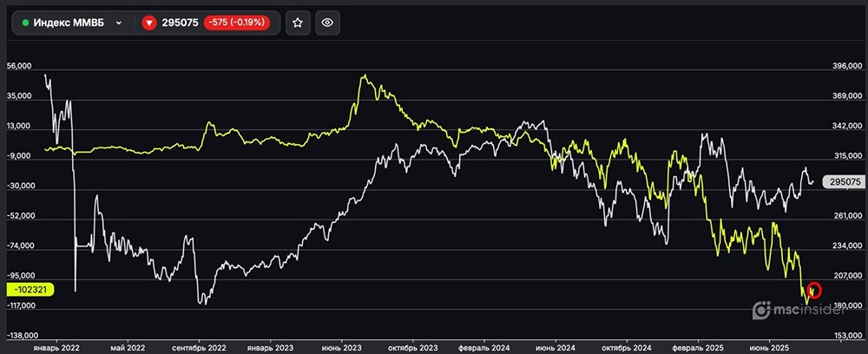
Task: Click the 207,000 right axis value
Action: [847, 276]
